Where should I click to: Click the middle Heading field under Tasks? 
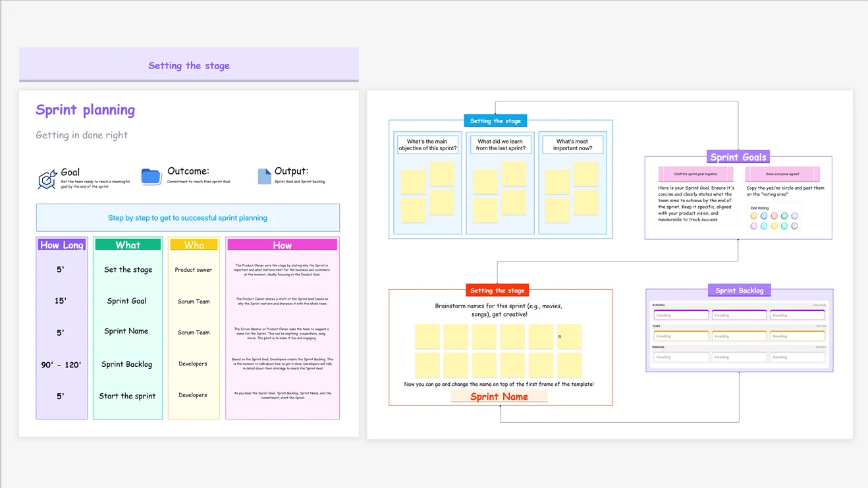point(739,336)
